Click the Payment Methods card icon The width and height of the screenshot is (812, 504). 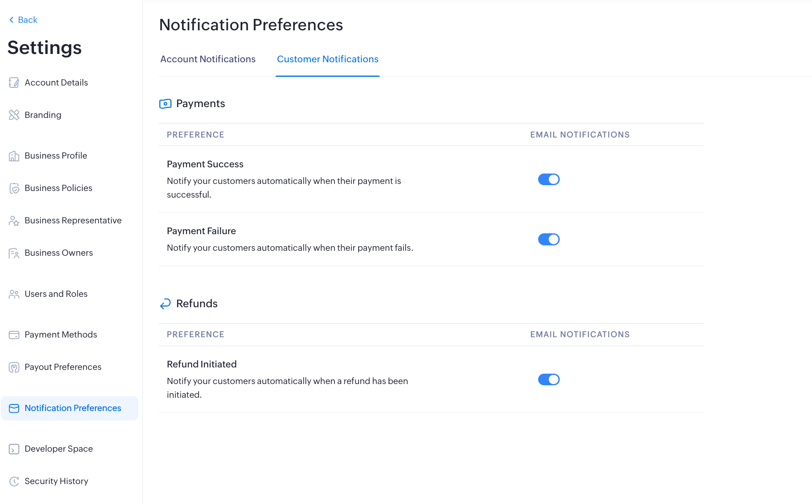tap(14, 335)
